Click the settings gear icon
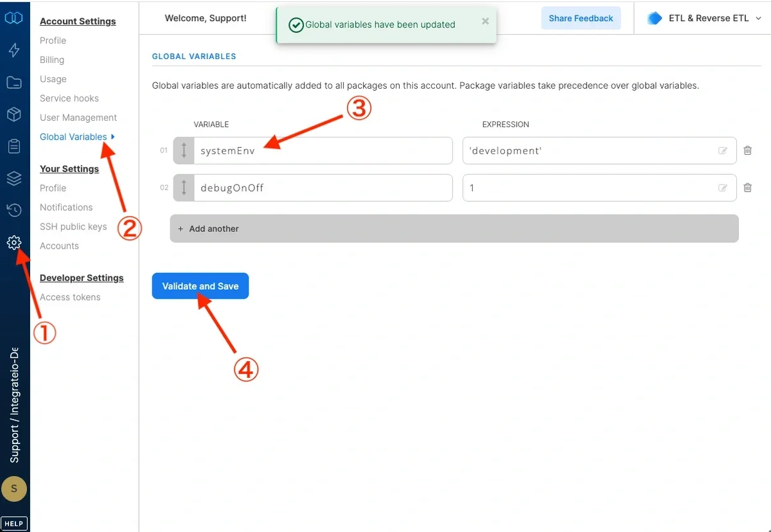771x532 pixels. click(14, 243)
